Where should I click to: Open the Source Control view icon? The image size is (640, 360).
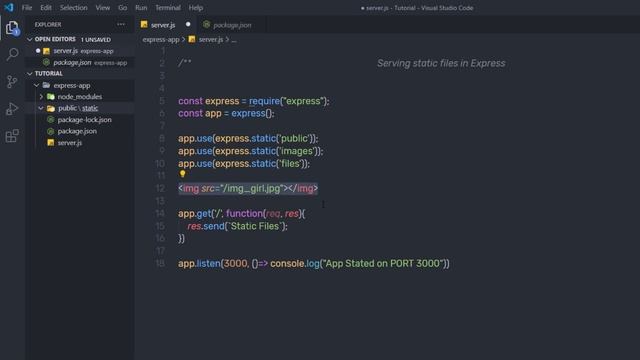(12, 82)
